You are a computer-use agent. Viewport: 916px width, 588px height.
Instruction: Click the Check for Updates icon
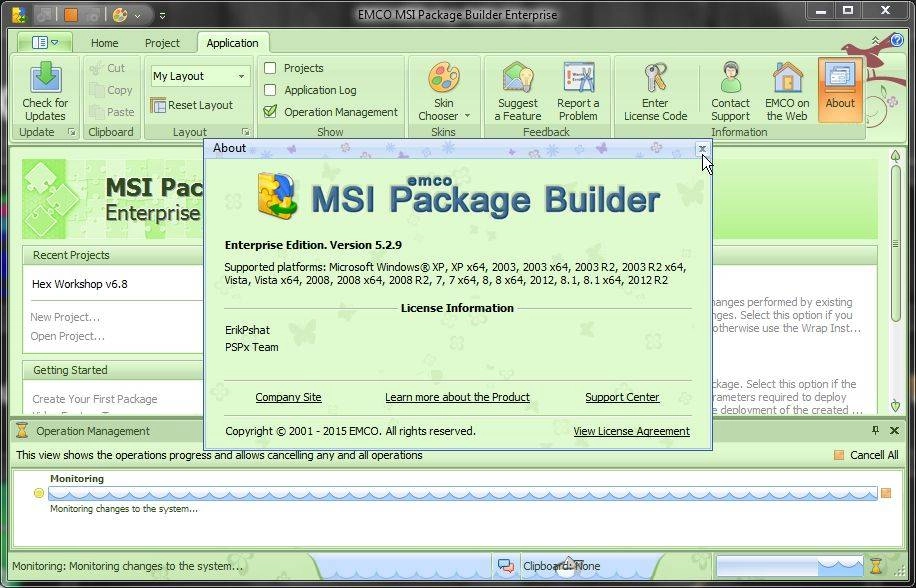click(x=45, y=91)
